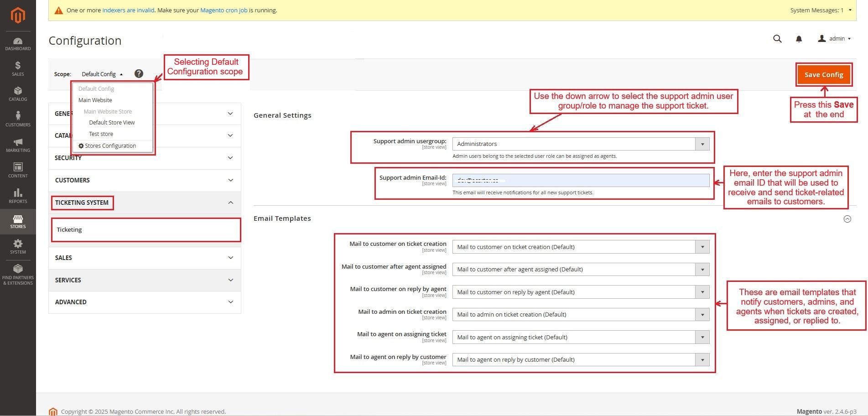Open the Marketing sidebar icon
This screenshot has width=868, height=416.
[18, 145]
